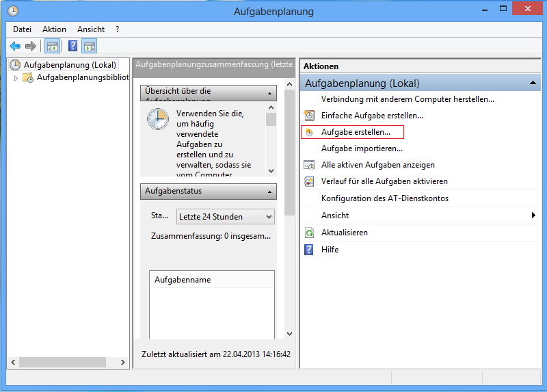Viewport: 547px width, 392px height.
Task: Click the blue Hilfe icon in Aktionen
Action: click(309, 250)
